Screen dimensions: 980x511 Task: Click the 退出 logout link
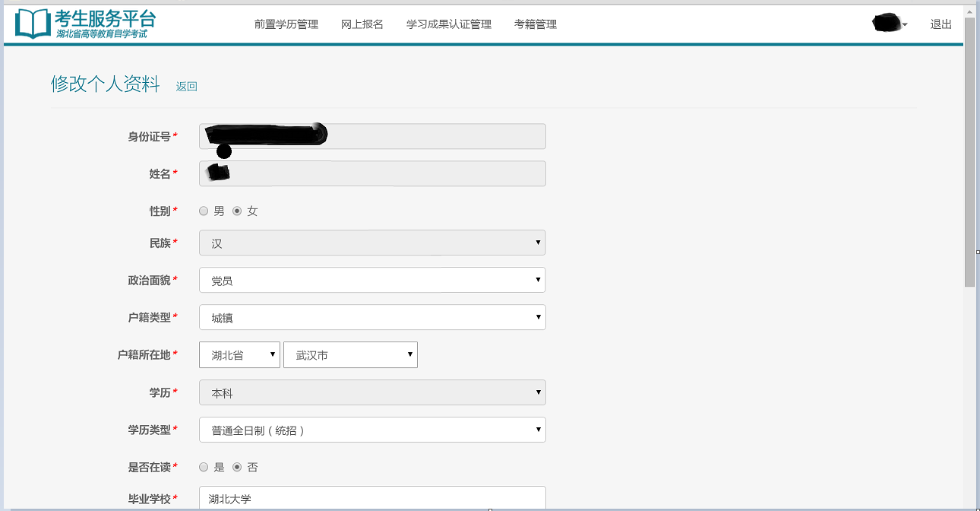tap(940, 24)
